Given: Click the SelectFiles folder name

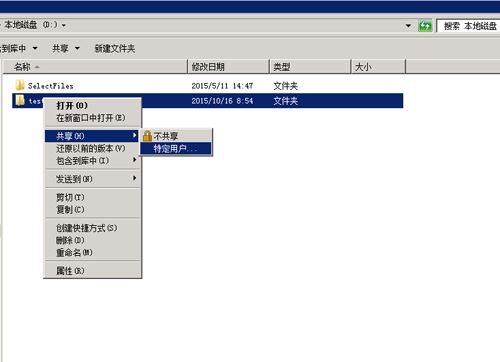Looking at the screenshot, I should [x=51, y=86].
